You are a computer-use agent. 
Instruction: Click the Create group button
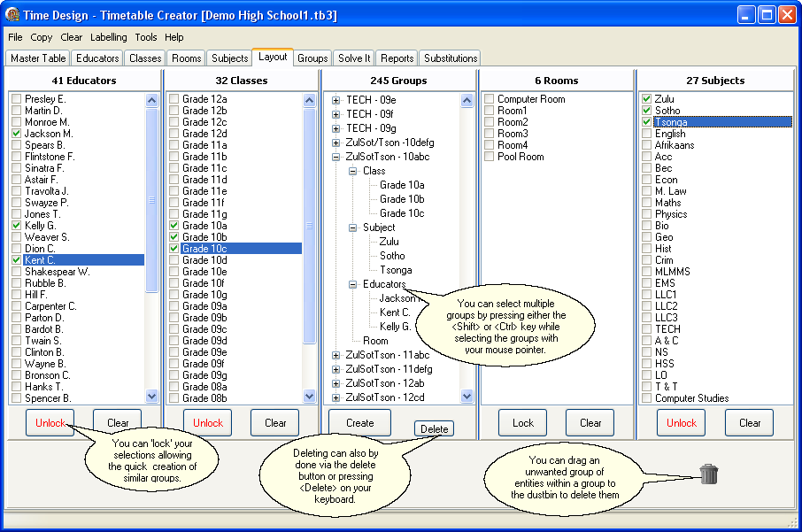360,423
